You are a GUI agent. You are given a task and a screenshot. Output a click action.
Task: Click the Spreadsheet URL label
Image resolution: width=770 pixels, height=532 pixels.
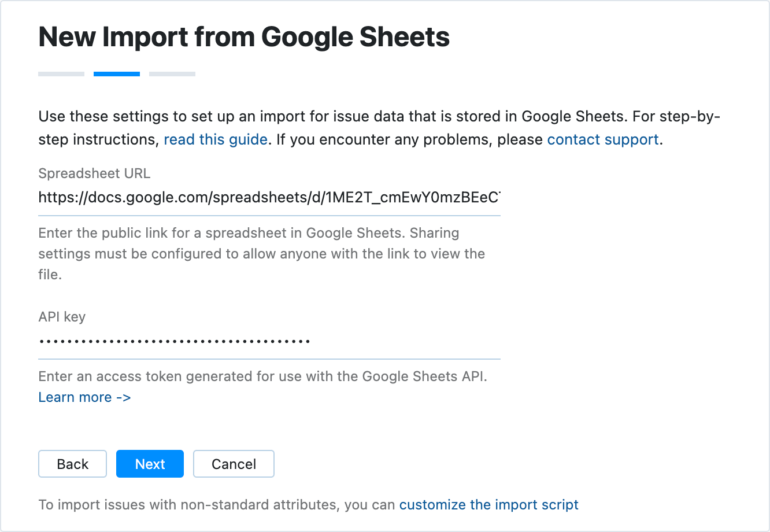coord(94,173)
